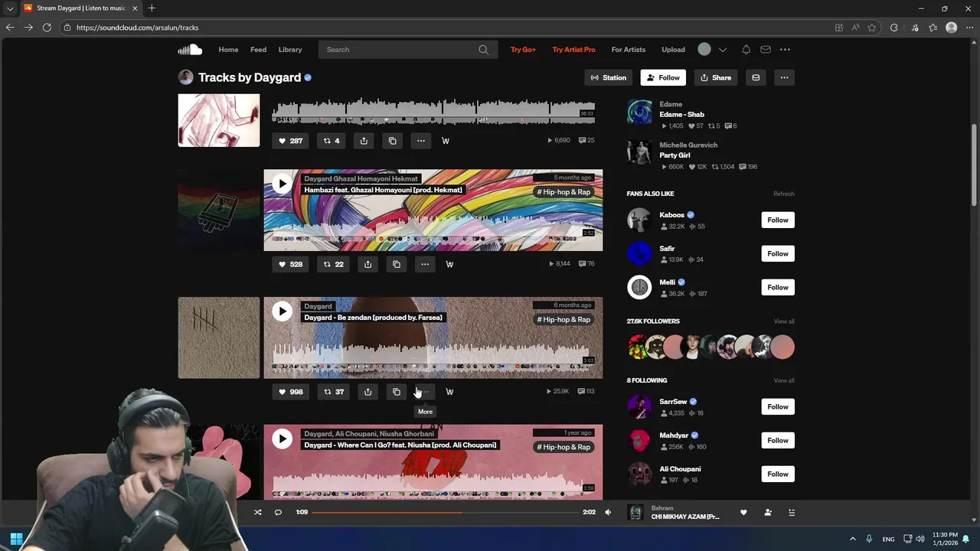Open the notifications bell
Viewport: 980px width, 551px height.
point(746,50)
